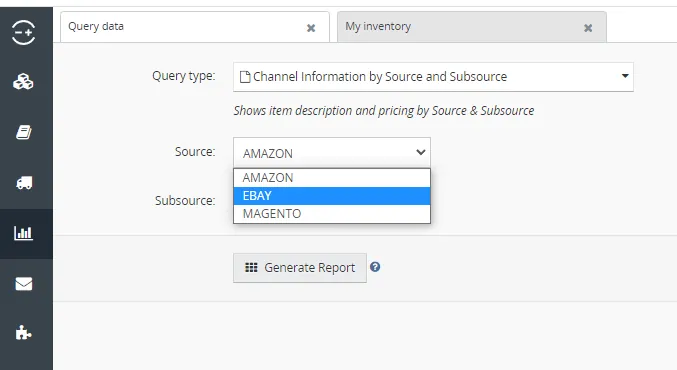Click the help question mark icon
The image size is (677, 370).
[375, 267]
